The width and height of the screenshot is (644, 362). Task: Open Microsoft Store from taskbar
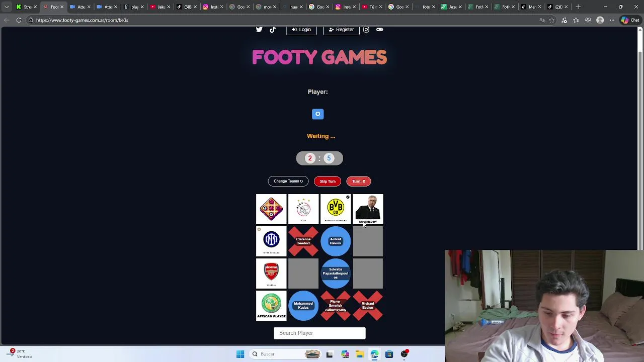tap(389, 354)
